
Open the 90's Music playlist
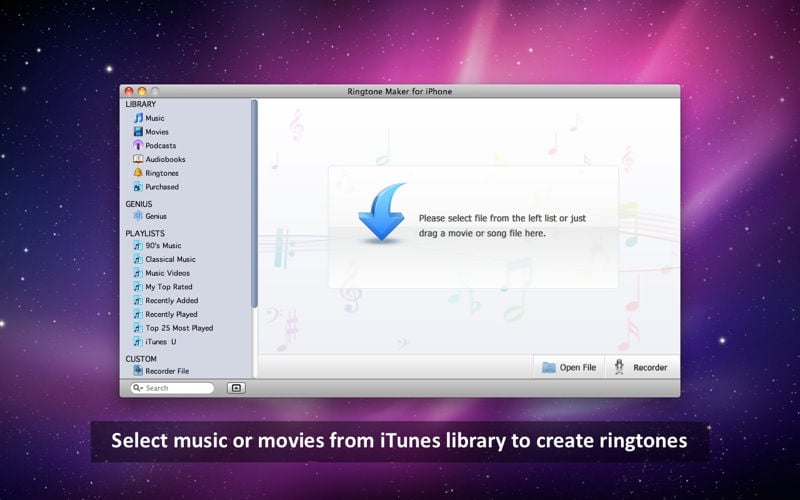(163, 245)
